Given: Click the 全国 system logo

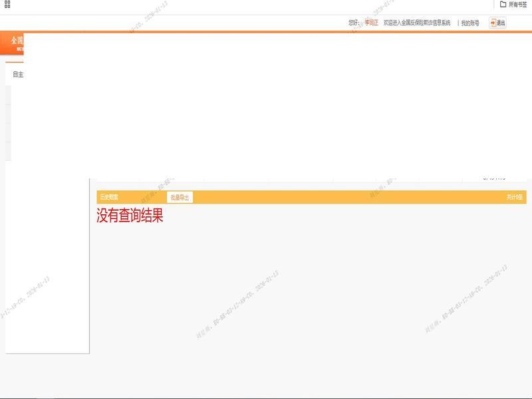Looking at the screenshot, I should click(x=16, y=41).
